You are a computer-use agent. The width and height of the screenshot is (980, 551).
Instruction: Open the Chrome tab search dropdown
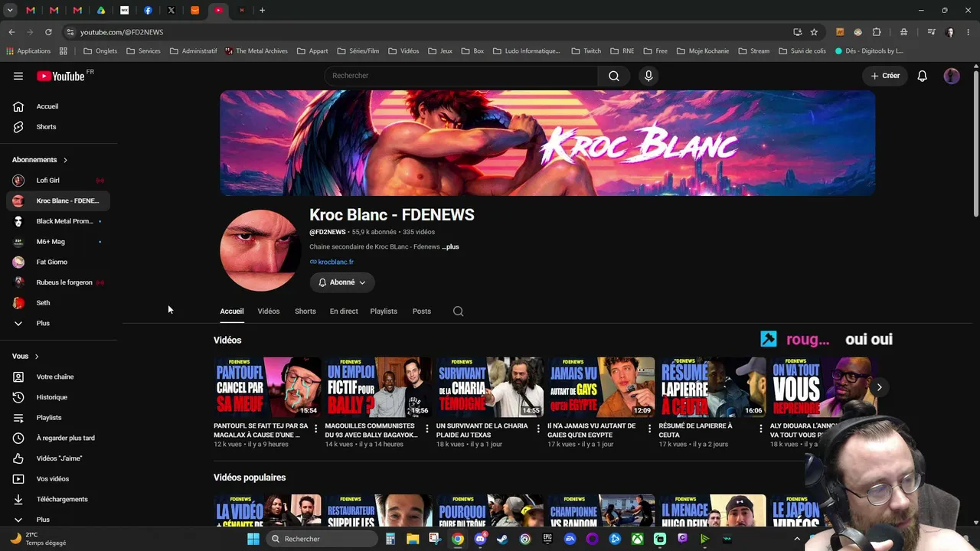[x=11, y=10]
